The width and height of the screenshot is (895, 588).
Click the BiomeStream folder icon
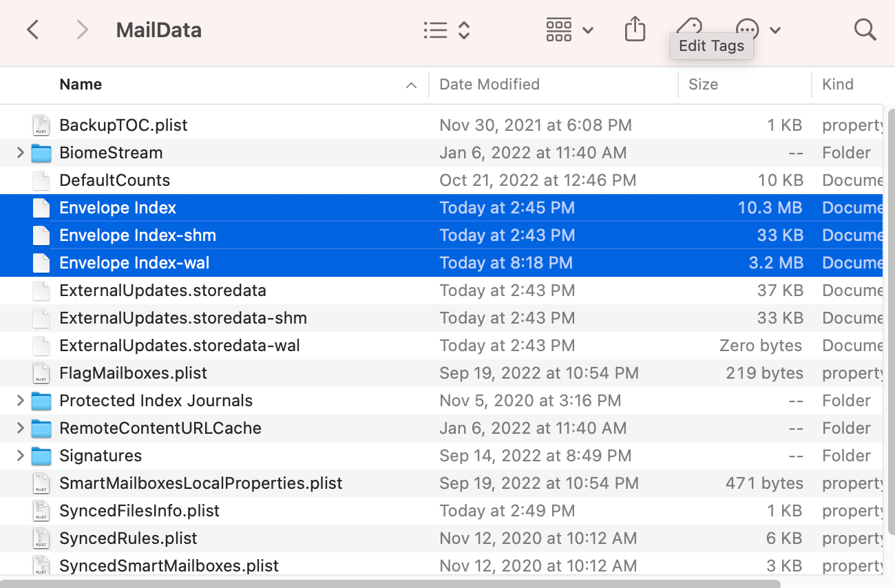41,153
